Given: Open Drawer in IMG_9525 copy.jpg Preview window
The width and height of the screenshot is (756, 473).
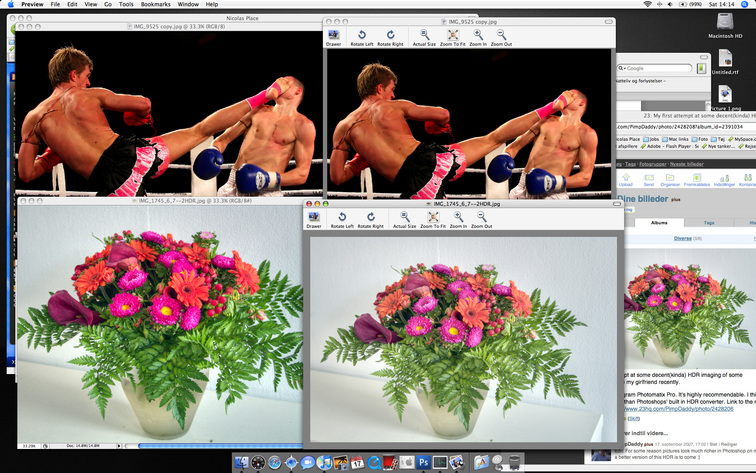Looking at the screenshot, I should point(333,38).
